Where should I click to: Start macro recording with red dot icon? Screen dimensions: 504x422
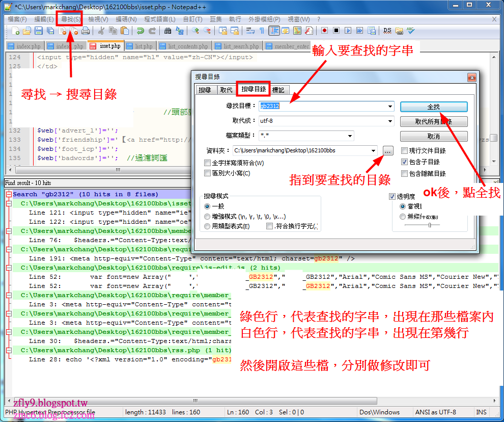pyautogui.click(x=324, y=31)
